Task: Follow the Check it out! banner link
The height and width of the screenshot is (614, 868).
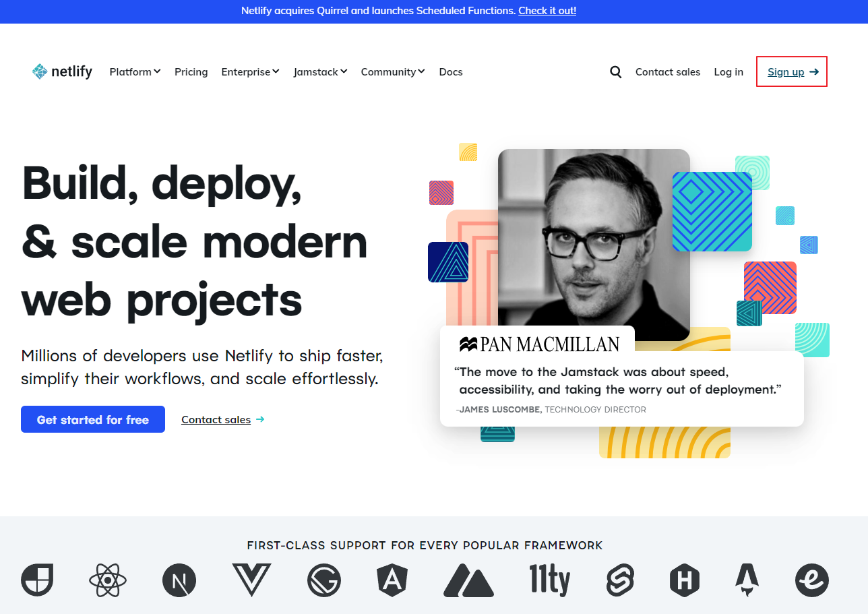Action: click(x=547, y=11)
